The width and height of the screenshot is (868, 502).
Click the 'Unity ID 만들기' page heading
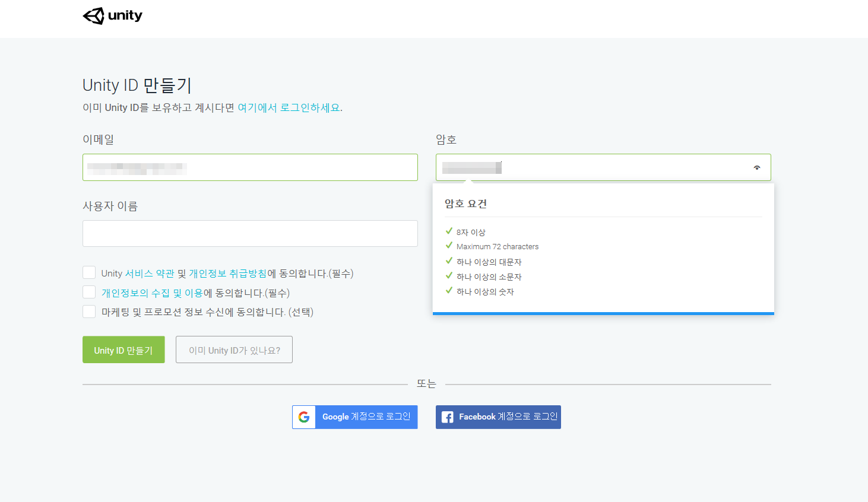point(137,85)
